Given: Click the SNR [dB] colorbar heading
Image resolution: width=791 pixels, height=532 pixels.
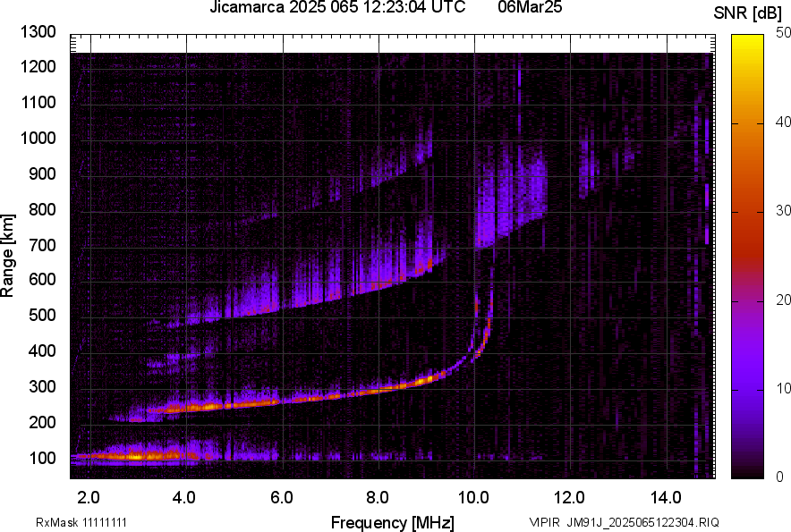Looking at the screenshot, I should click(x=748, y=13).
